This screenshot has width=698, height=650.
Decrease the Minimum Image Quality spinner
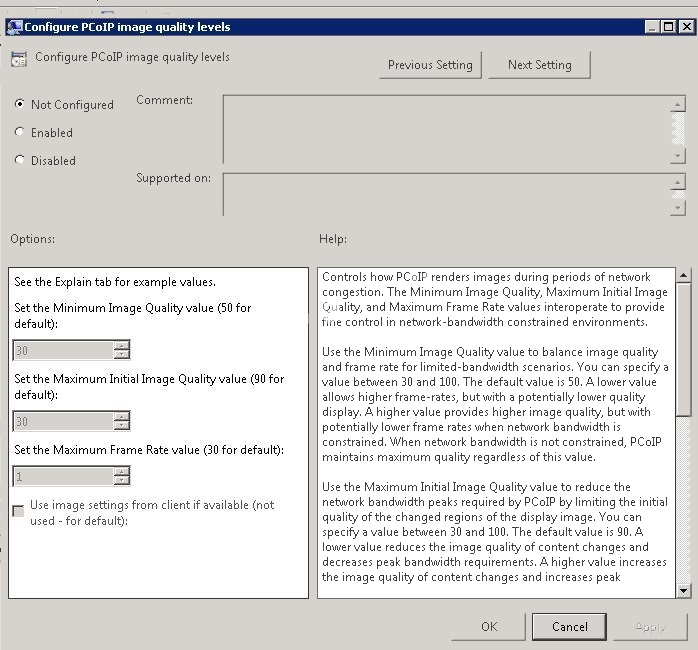click(x=122, y=355)
